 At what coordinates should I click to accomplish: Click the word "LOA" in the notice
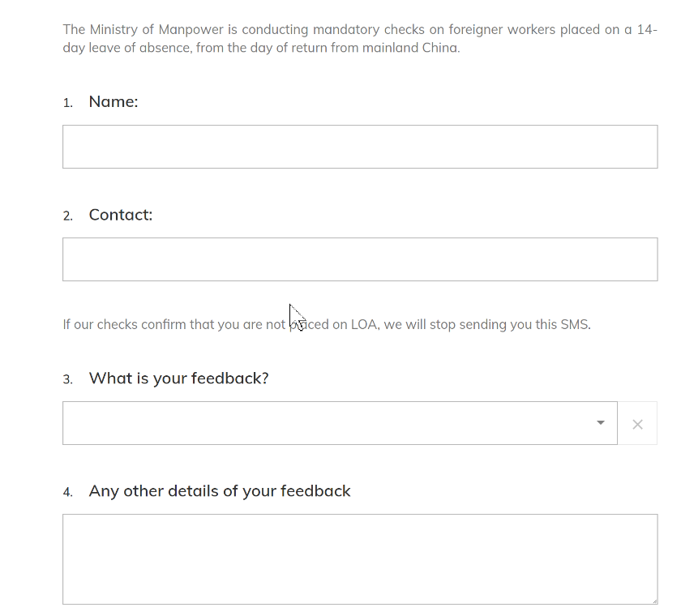(364, 325)
